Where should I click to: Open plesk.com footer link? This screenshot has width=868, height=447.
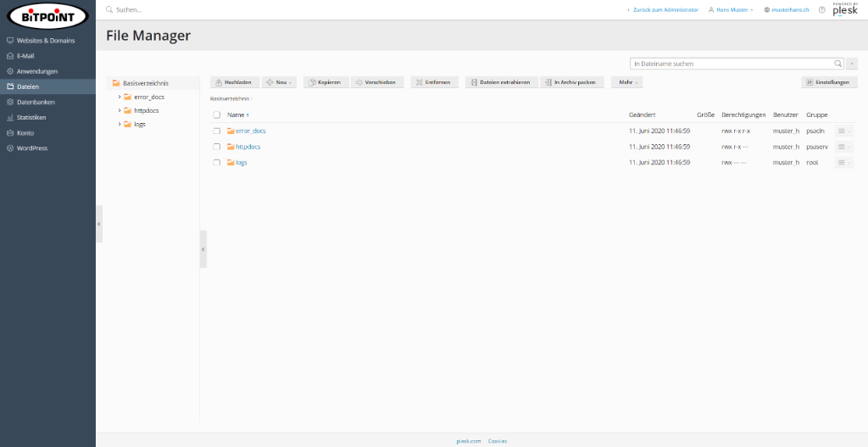pos(468,441)
